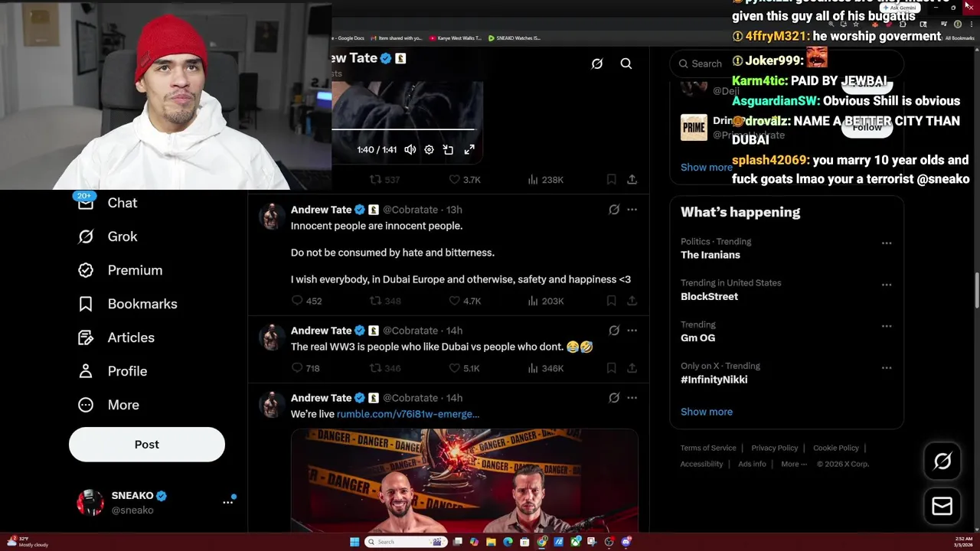The width and height of the screenshot is (980, 551).
Task: Share the 'Innocent people' post
Action: point(632,301)
